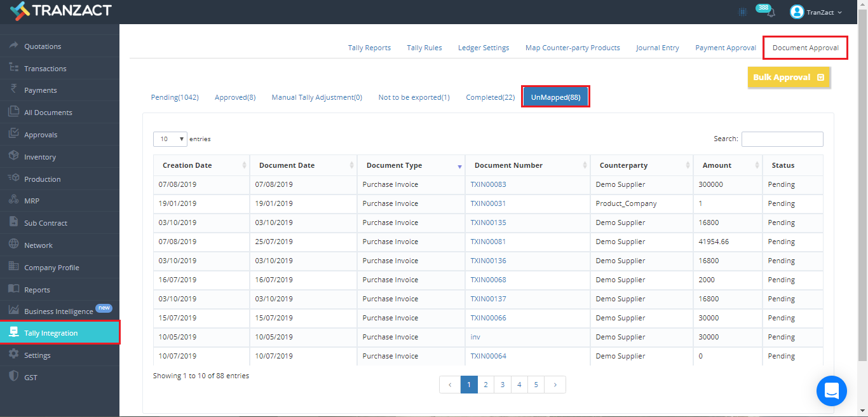
Task: Click the next page arrow
Action: point(555,385)
